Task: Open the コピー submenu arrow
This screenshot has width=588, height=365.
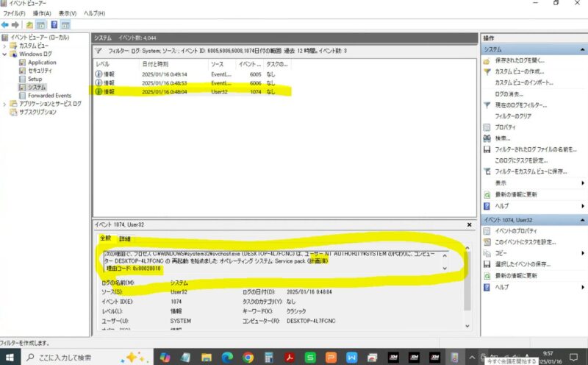Action: tap(583, 253)
